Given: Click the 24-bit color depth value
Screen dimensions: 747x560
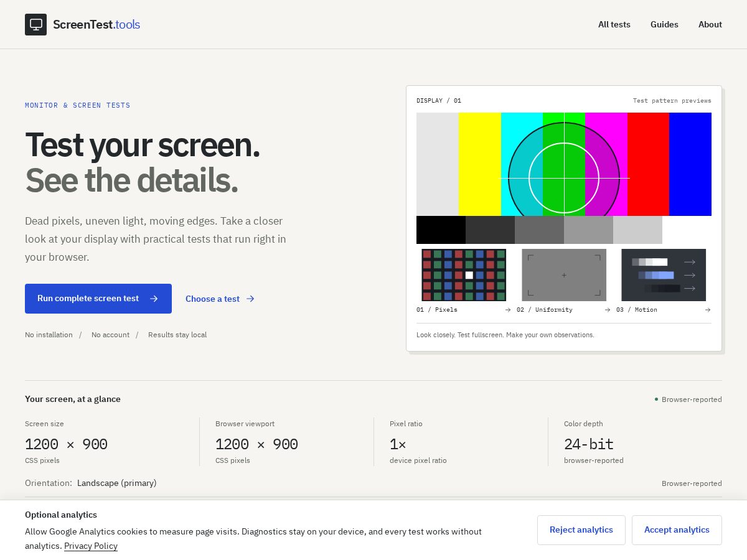Looking at the screenshot, I should (x=589, y=444).
